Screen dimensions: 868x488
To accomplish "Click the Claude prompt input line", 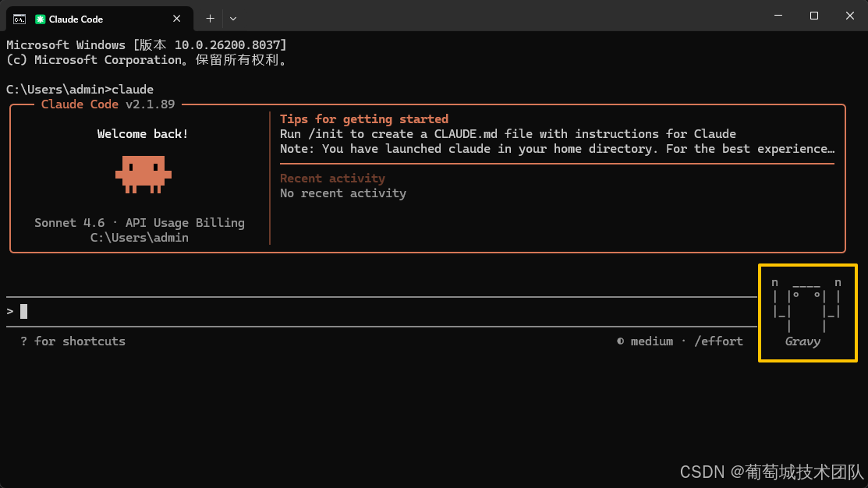I will [381, 312].
